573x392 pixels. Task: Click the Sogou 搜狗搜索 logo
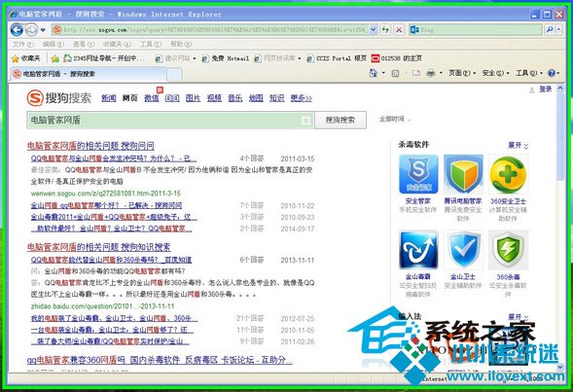[x=58, y=98]
